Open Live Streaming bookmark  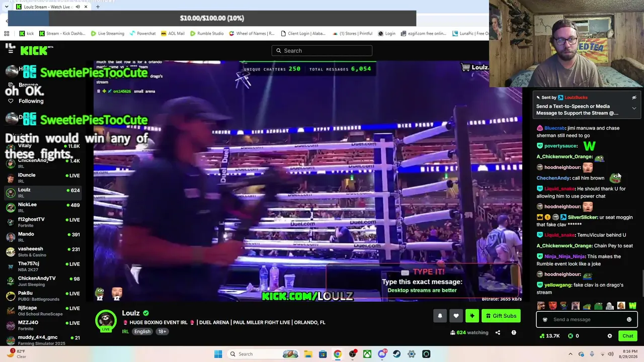[x=108, y=34]
